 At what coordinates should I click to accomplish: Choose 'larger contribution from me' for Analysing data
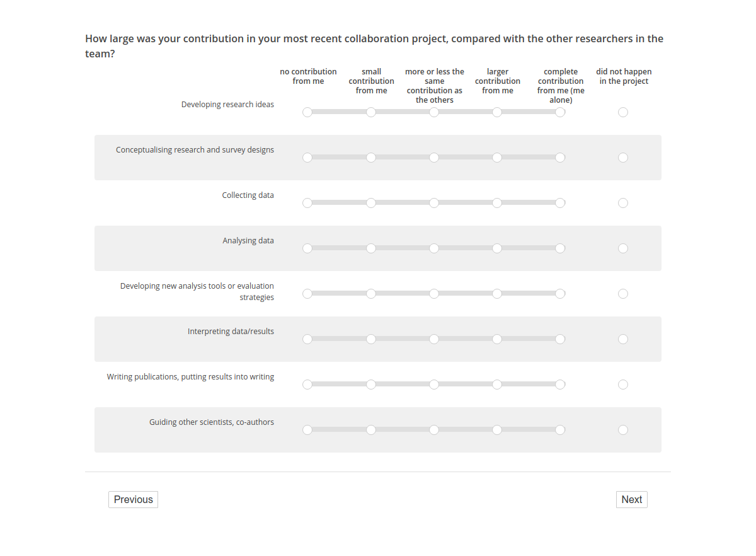coord(497,248)
